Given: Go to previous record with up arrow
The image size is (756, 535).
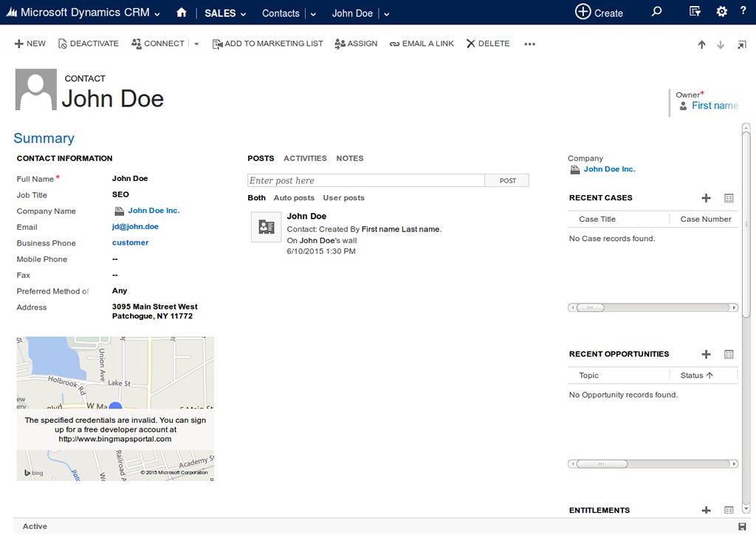Looking at the screenshot, I should (701, 45).
